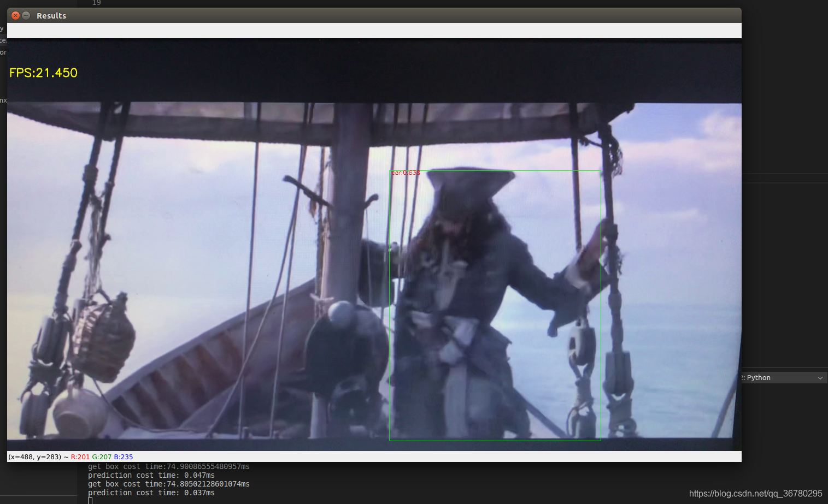
Task: Click terminal line 'prediction cost time: 0.047ms'
Action: click(151, 476)
